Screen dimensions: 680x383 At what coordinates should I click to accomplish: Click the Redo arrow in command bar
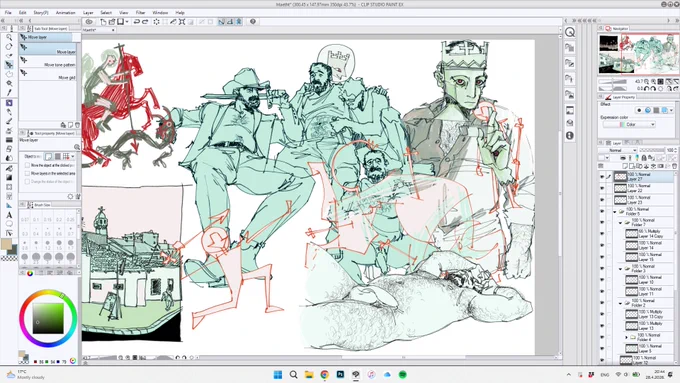point(145,22)
